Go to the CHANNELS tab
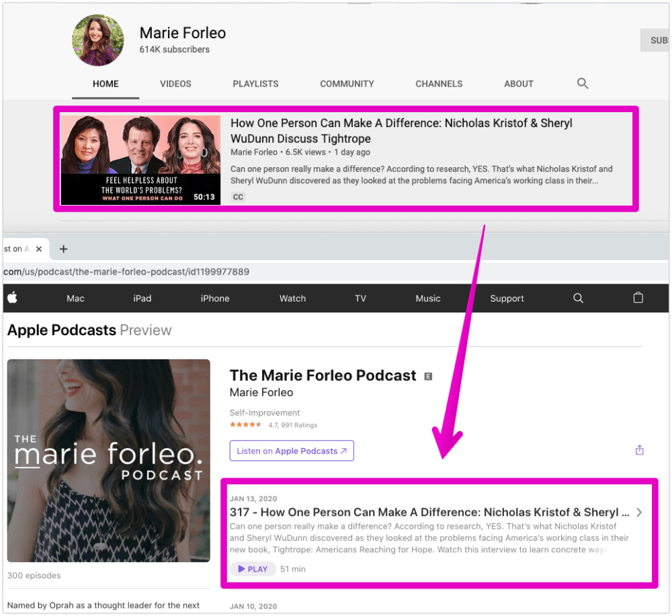This screenshot has width=672, height=616. click(x=439, y=83)
